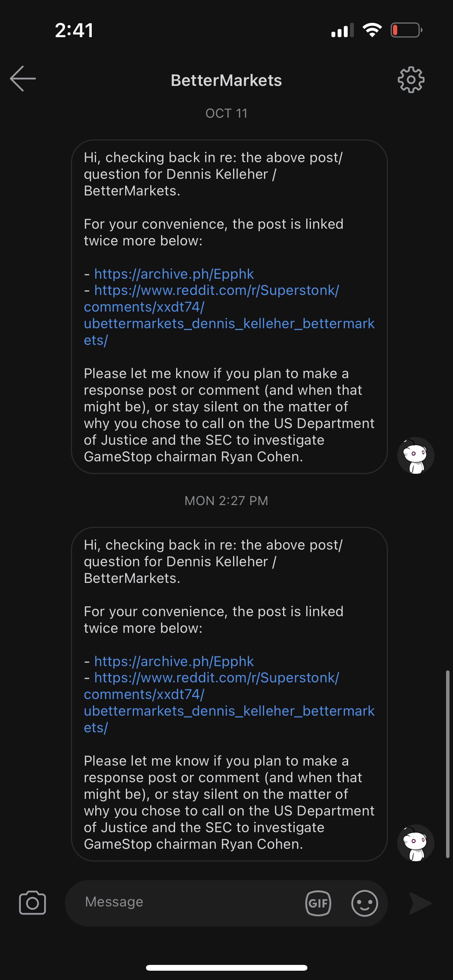
Task: Tap the battery icon in status bar
Action: click(406, 30)
